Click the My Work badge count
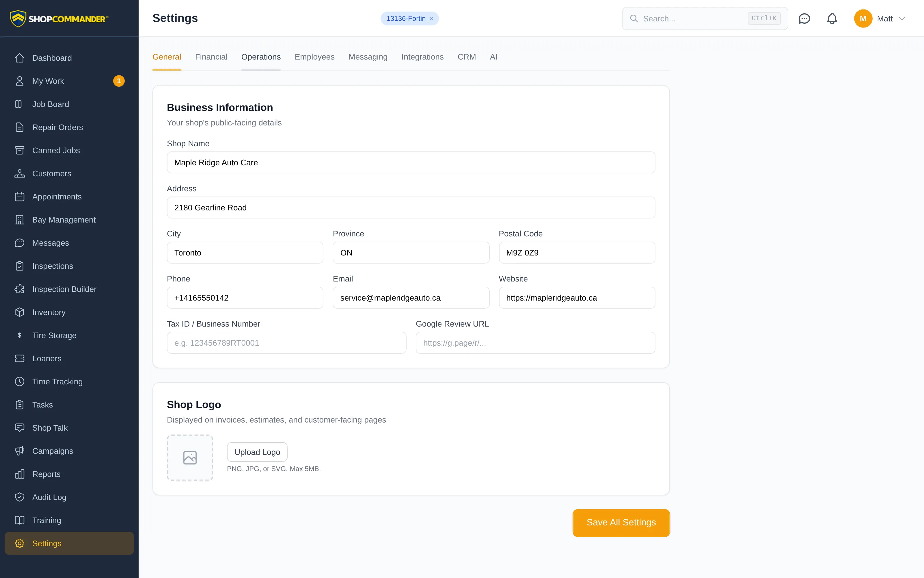This screenshot has height=578, width=924. (x=119, y=81)
